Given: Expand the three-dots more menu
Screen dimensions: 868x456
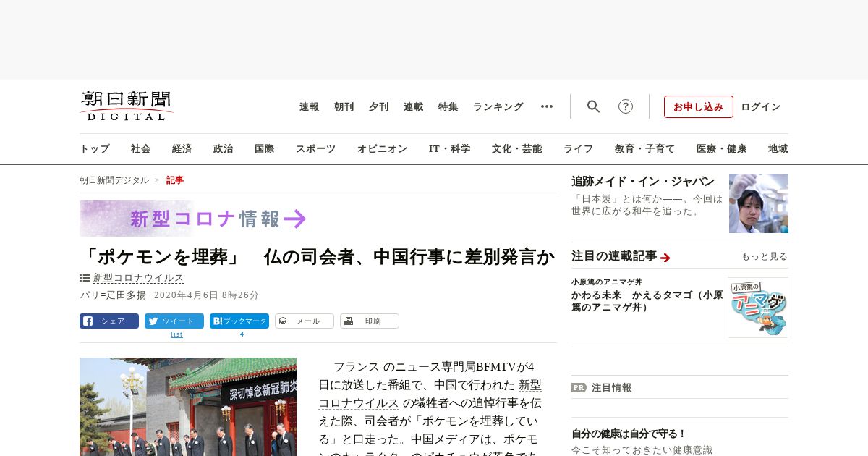Looking at the screenshot, I should pos(547,106).
